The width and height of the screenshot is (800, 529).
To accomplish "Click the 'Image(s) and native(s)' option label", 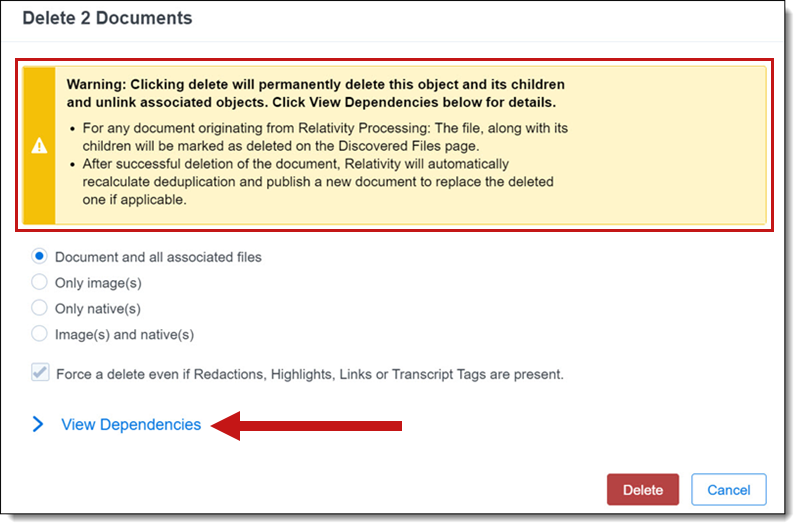I will [124, 334].
